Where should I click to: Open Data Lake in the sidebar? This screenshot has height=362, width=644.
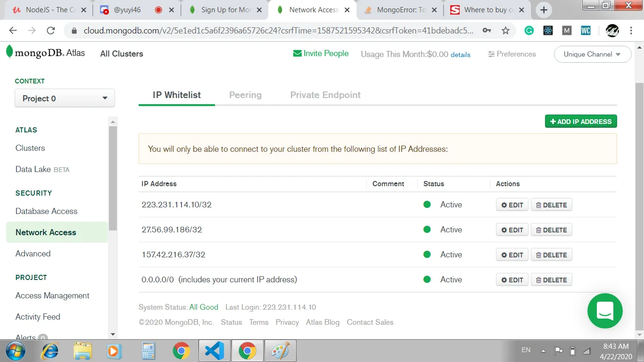pyautogui.click(x=42, y=169)
